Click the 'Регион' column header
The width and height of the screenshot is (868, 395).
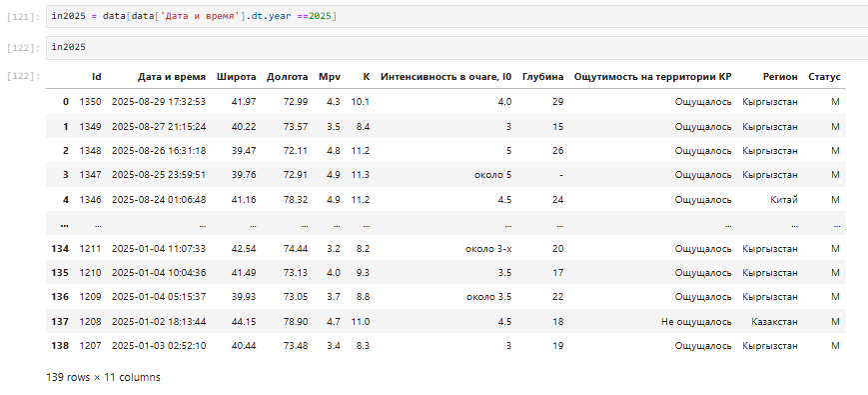[x=780, y=77]
